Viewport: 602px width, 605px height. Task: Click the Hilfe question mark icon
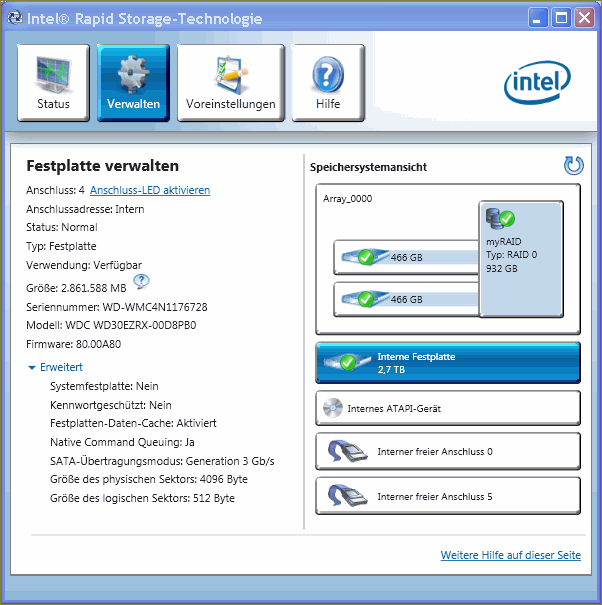tap(328, 75)
